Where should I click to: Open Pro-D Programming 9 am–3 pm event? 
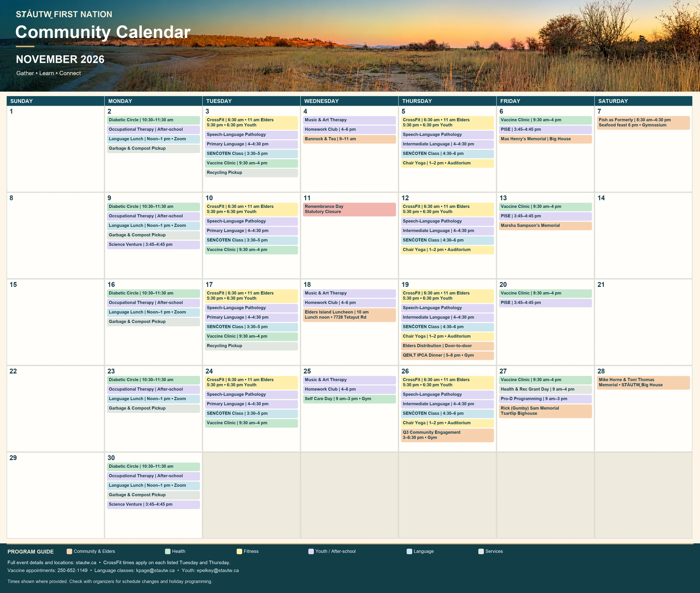[x=545, y=399]
